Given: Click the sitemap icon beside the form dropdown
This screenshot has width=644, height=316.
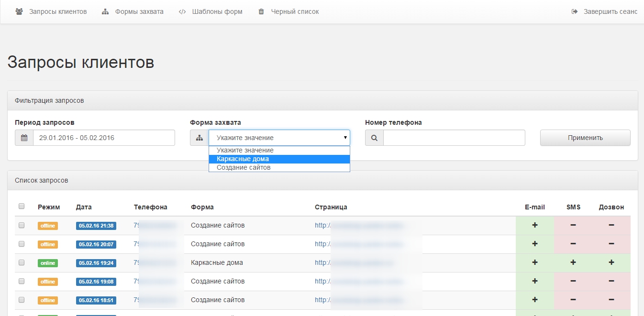Looking at the screenshot, I should (x=199, y=138).
